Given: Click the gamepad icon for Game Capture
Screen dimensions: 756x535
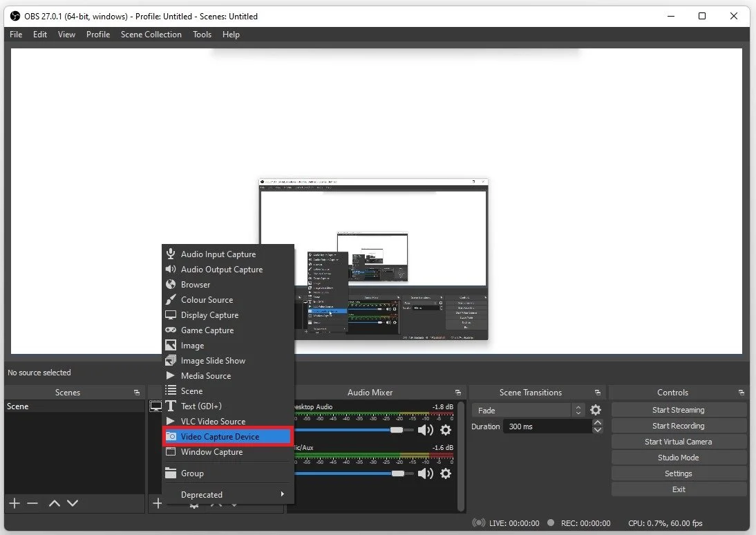Looking at the screenshot, I should [x=171, y=330].
